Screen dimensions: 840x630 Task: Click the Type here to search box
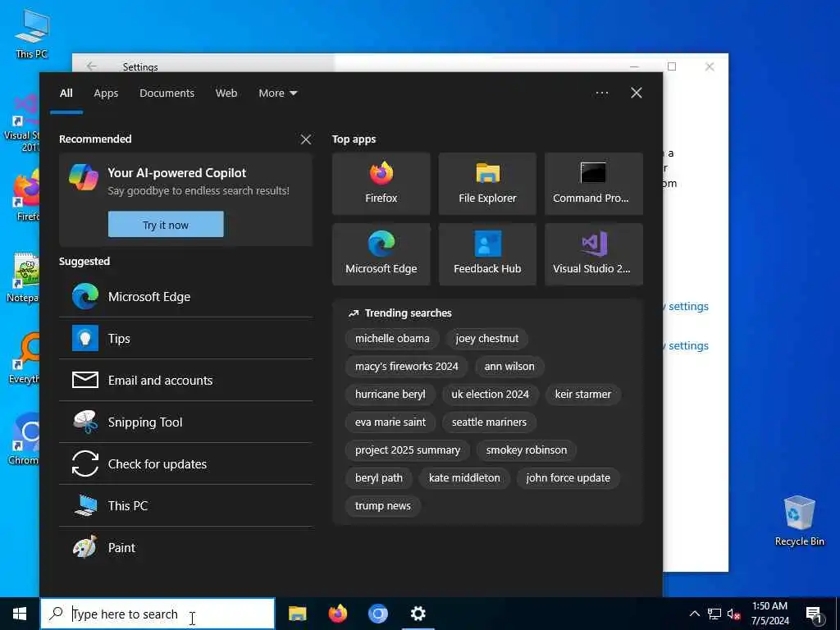[x=157, y=614]
